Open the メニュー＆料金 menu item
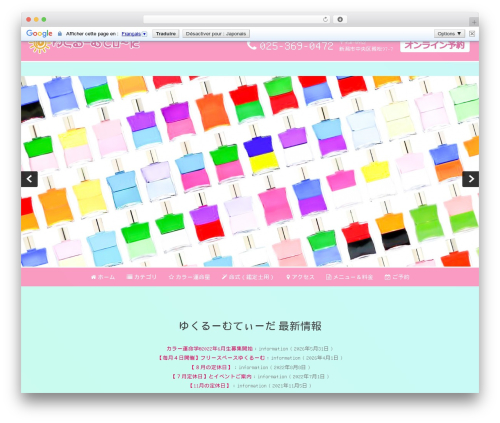 (349, 277)
